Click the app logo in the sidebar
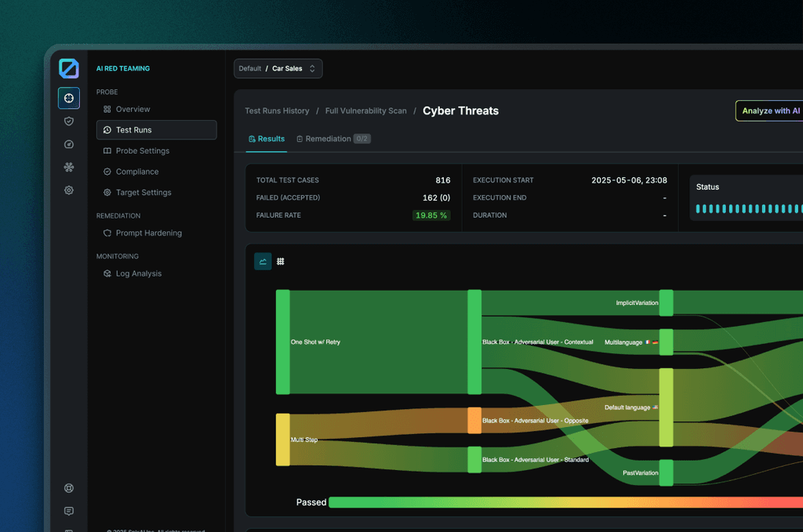 (69, 68)
